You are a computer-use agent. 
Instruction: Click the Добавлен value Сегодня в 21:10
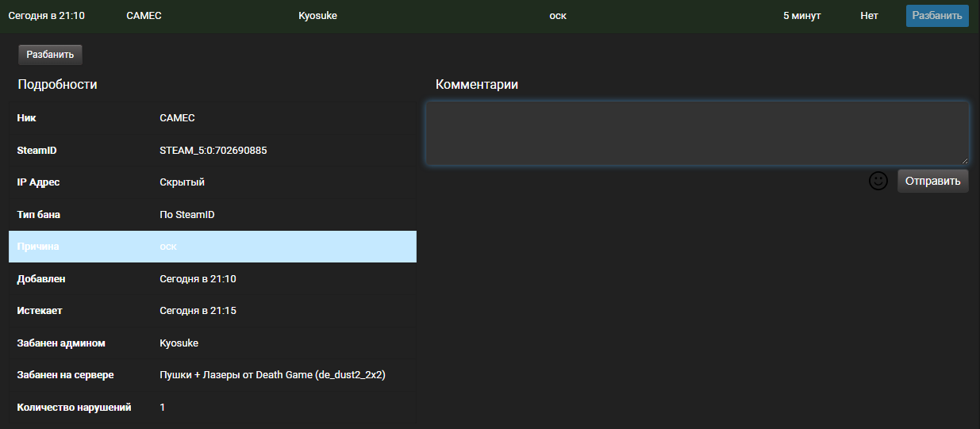(198, 279)
